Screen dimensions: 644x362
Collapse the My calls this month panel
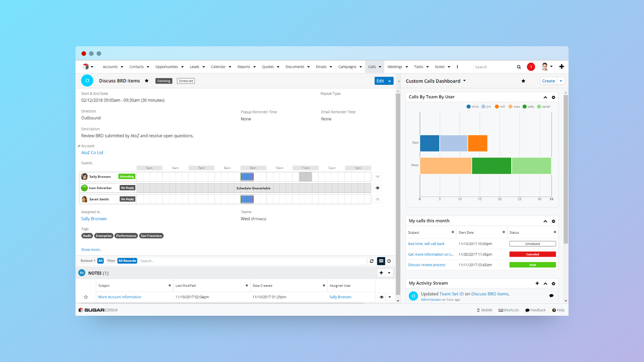point(545,221)
